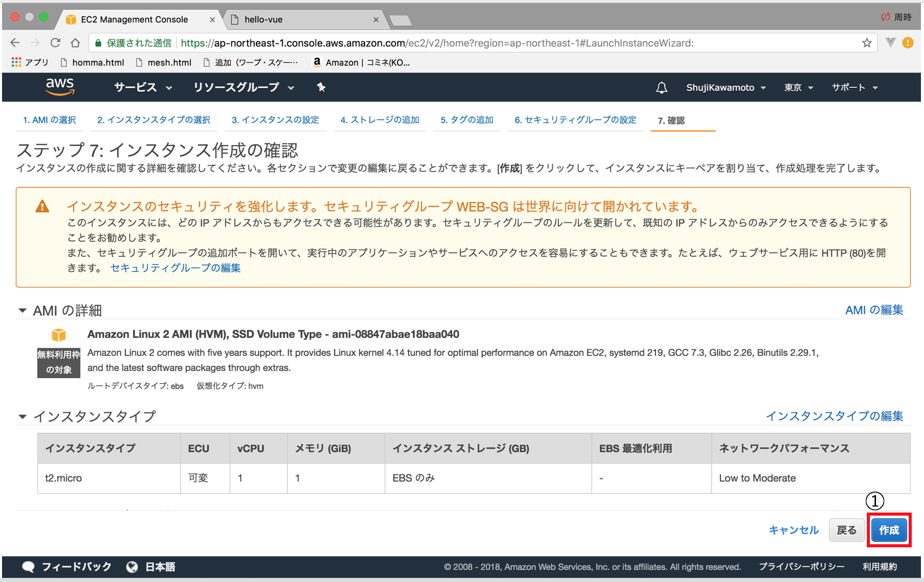Open the 東京 region dropdown

click(x=798, y=87)
